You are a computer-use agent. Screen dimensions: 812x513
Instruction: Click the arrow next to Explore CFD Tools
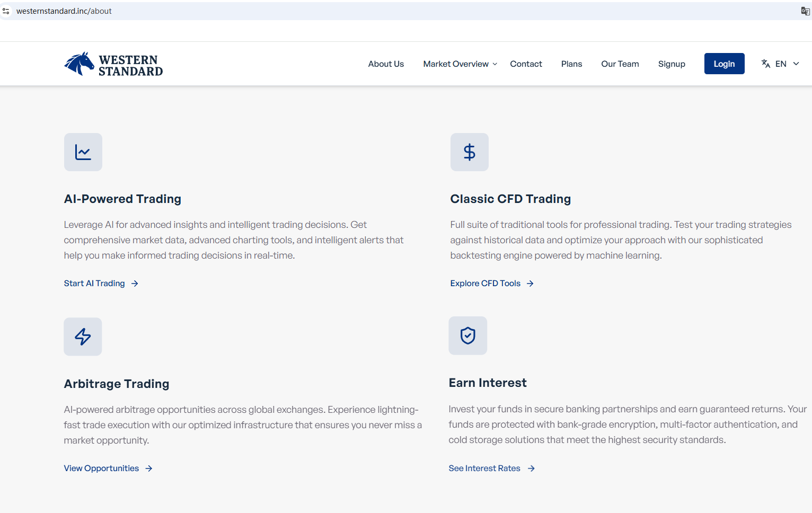(x=530, y=284)
